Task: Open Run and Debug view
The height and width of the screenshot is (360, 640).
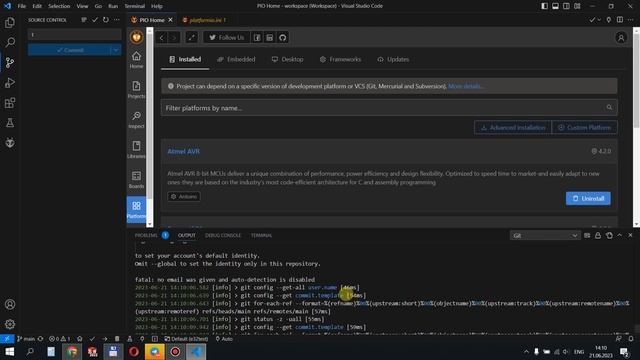Action: (x=10, y=83)
